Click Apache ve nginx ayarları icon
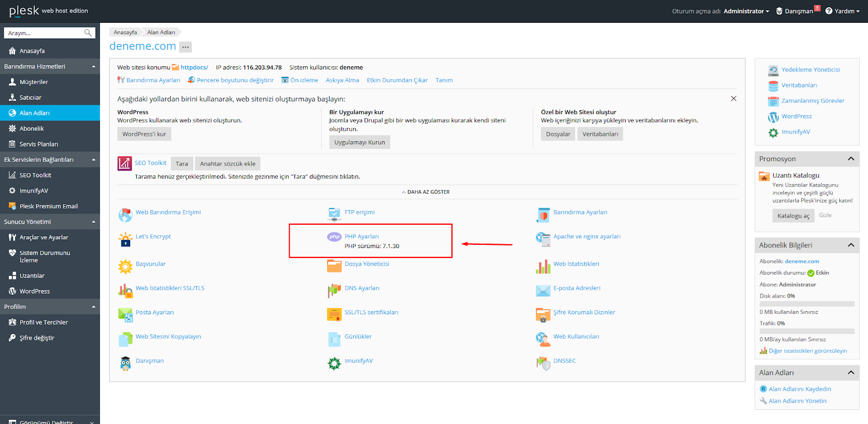The width and height of the screenshot is (868, 424). (x=543, y=239)
